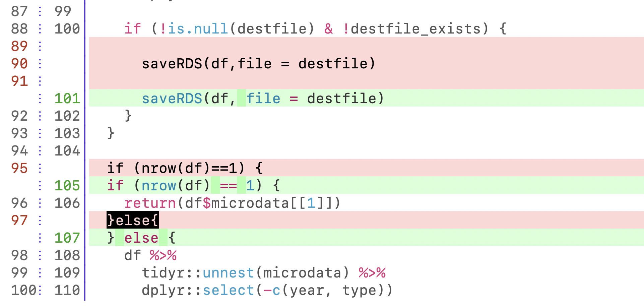This screenshot has width=644, height=307.
Task: Click unnest in the tidyr call
Action: tap(228, 273)
